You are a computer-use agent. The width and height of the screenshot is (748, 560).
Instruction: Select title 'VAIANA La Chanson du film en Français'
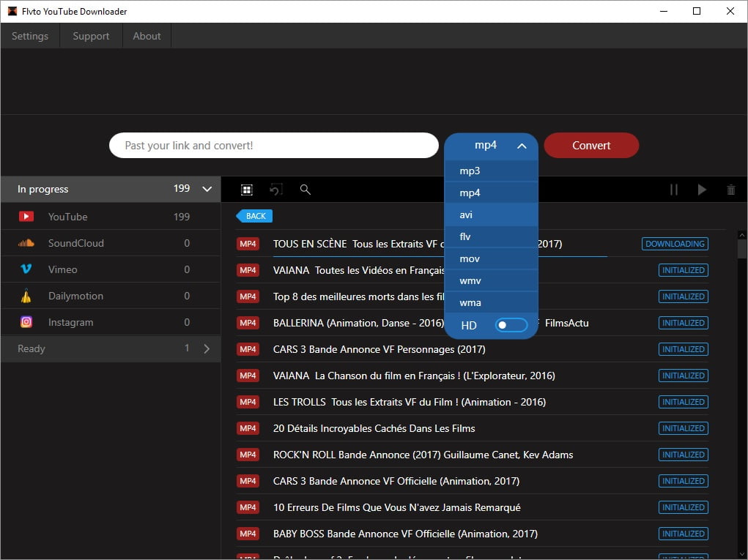[364, 376]
